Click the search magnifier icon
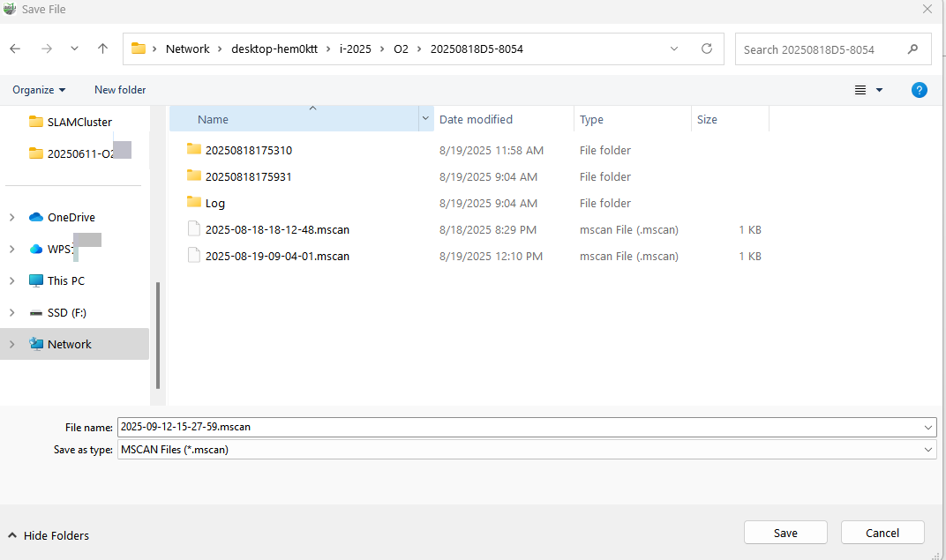946x560 pixels. [913, 49]
